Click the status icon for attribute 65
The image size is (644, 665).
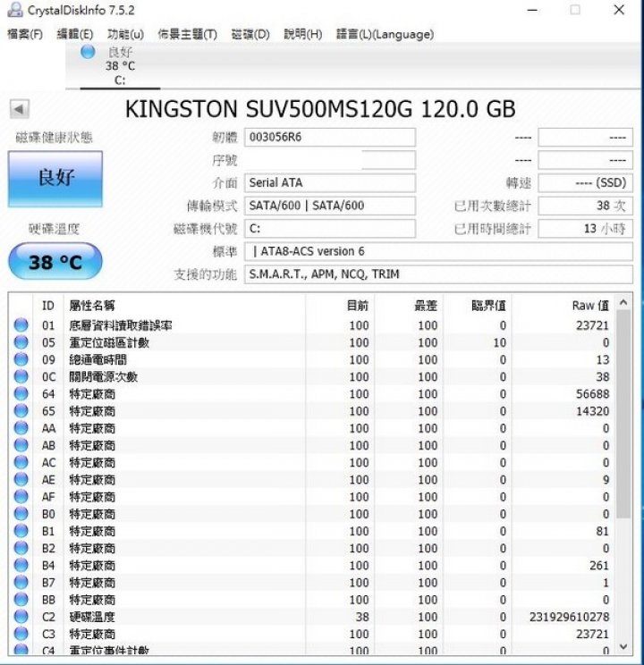(x=21, y=410)
